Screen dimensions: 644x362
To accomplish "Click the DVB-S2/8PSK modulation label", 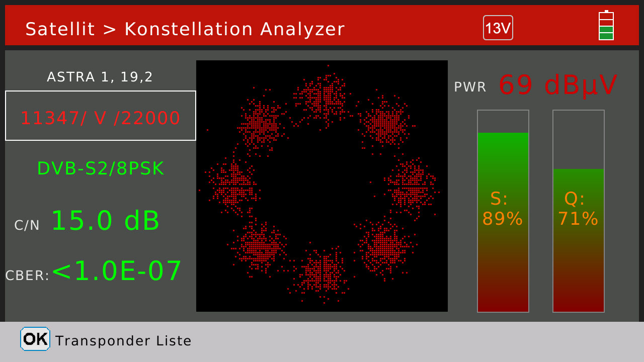I will point(101,168).
